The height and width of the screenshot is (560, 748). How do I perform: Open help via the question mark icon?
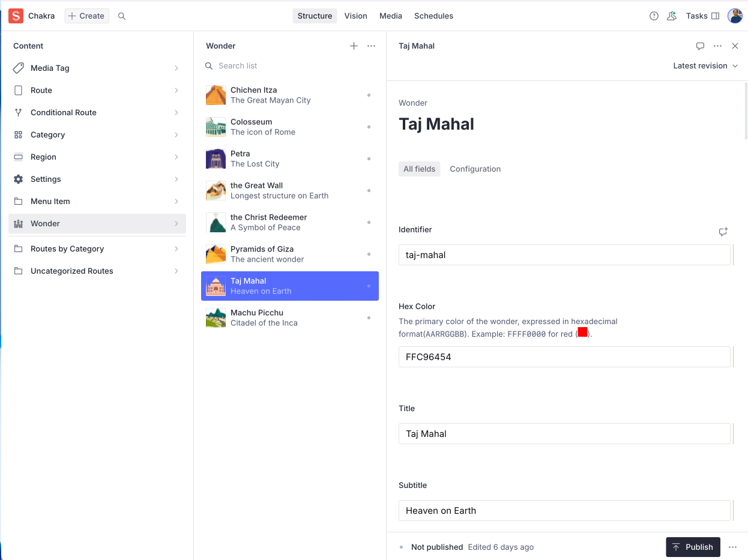point(653,16)
